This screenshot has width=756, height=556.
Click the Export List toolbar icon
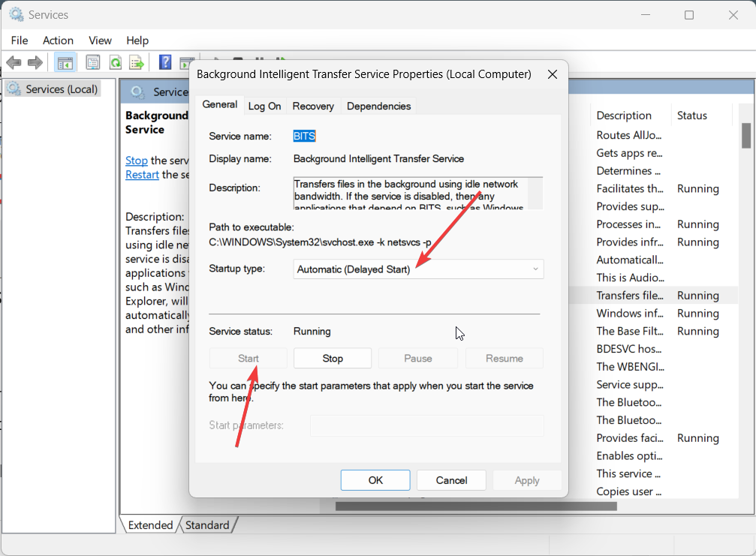coord(137,62)
